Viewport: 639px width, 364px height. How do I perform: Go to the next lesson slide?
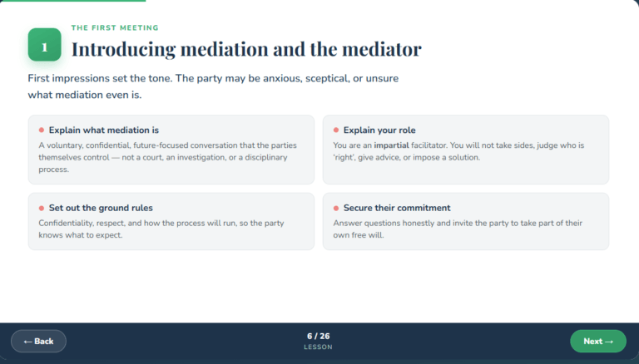598,342
